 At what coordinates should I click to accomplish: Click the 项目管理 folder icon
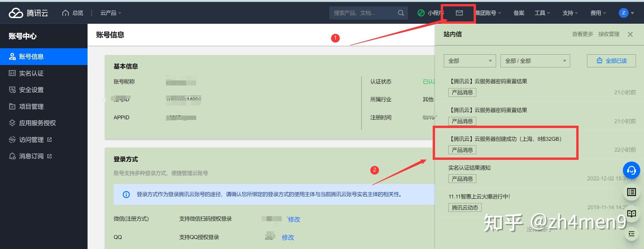tap(12, 106)
